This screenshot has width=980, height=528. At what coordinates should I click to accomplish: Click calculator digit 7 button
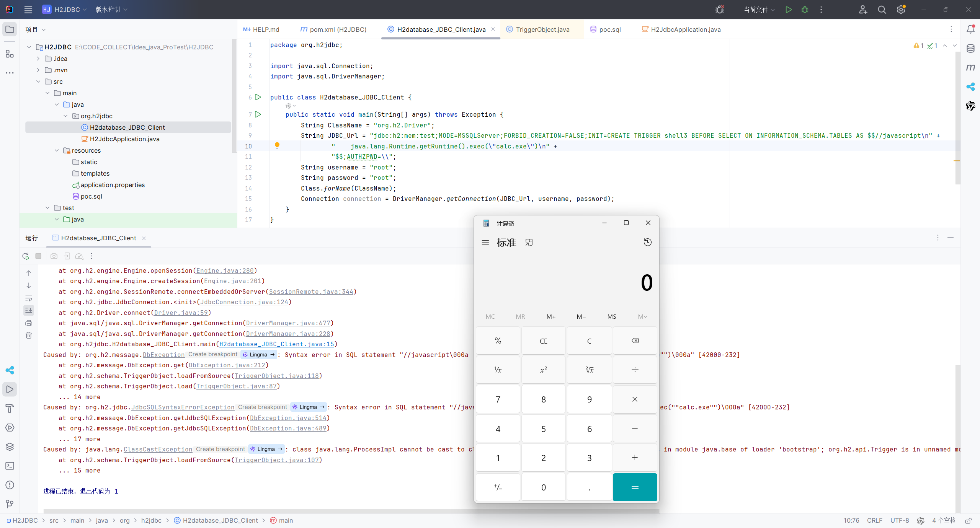[x=498, y=399]
